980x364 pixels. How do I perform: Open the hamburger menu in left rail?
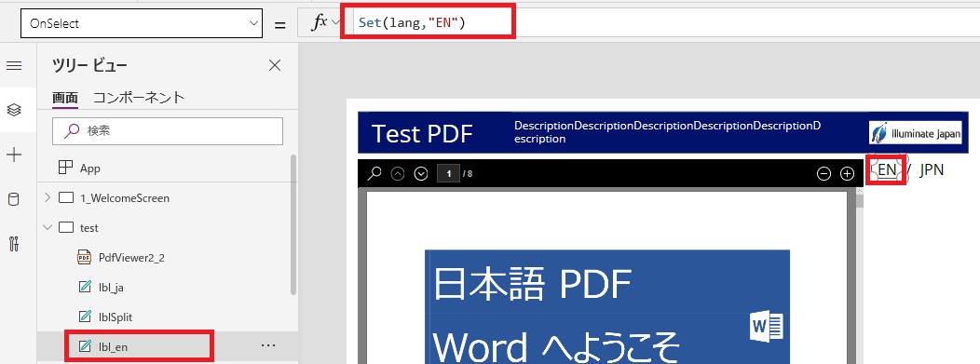pyautogui.click(x=14, y=65)
